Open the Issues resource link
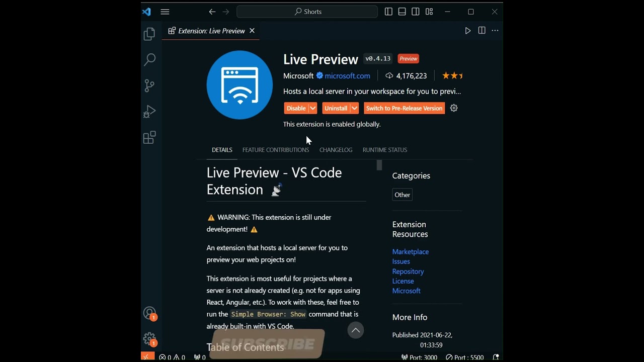This screenshot has height=362, width=644. tap(401, 261)
